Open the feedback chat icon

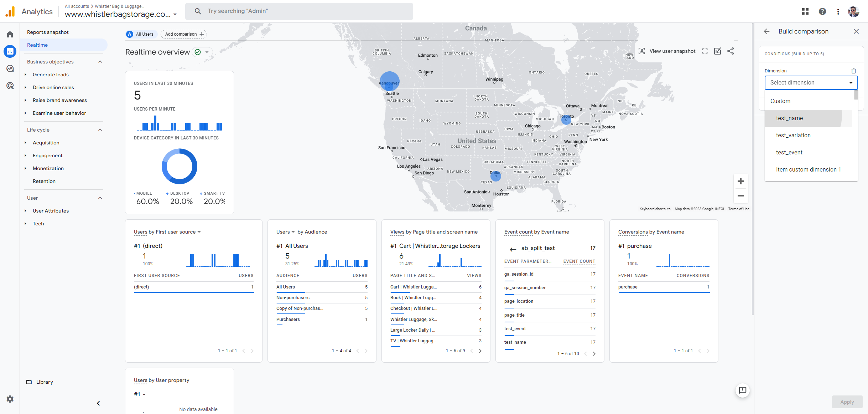tap(743, 390)
